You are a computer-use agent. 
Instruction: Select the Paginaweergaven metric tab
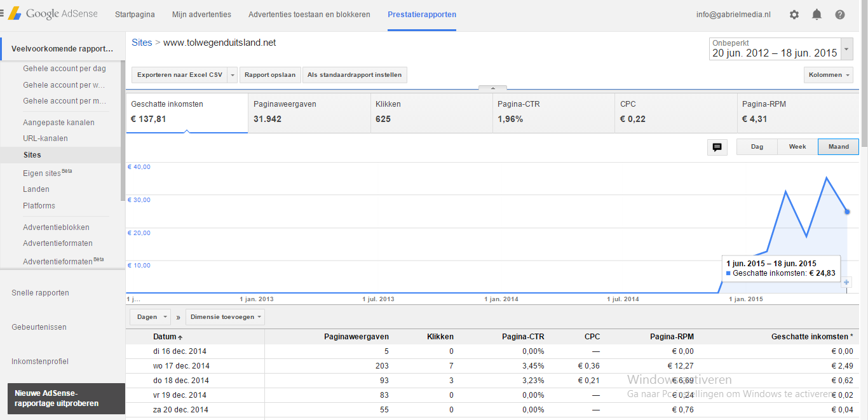[309, 113]
